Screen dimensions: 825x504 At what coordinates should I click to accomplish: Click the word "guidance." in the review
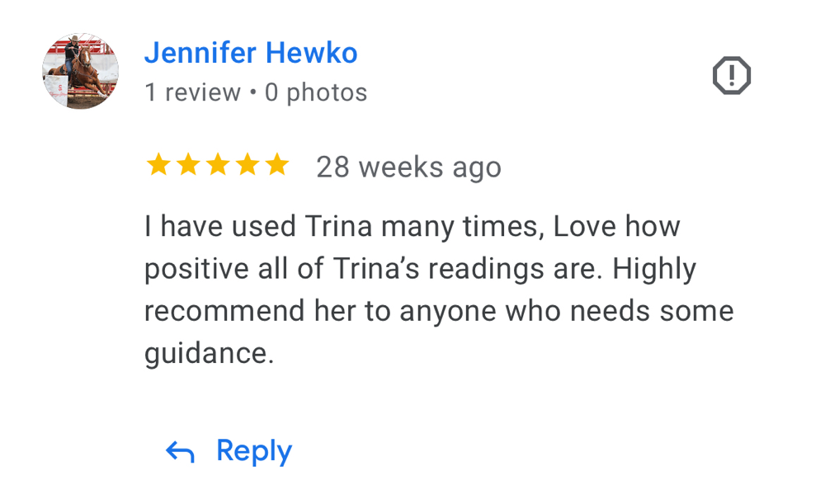click(x=209, y=354)
